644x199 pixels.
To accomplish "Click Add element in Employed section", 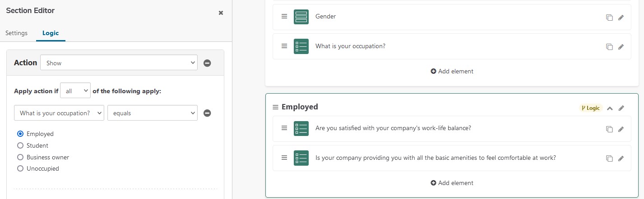I will [x=452, y=183].
